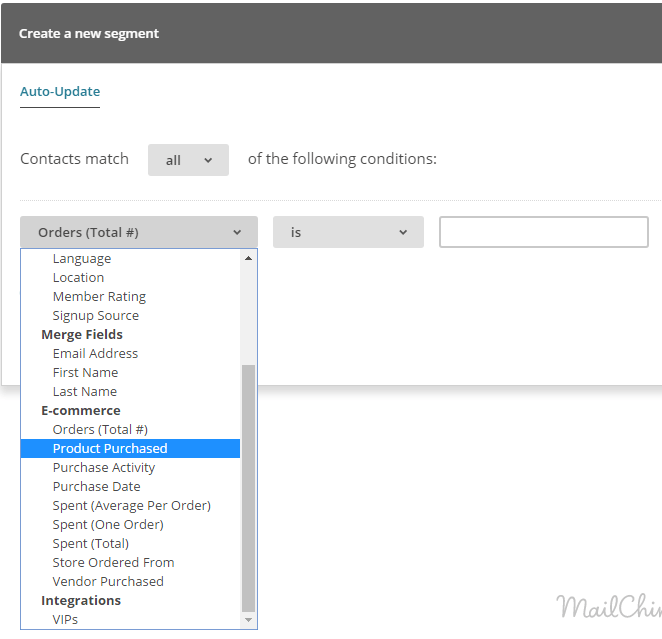
Task: Select Last Name merge field
Action: (x=130, y=392)
